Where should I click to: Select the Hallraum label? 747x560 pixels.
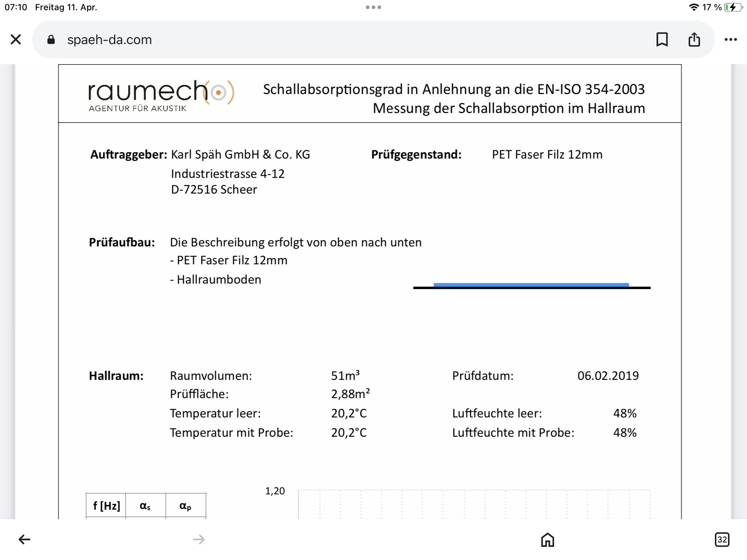tap(116, 376)
